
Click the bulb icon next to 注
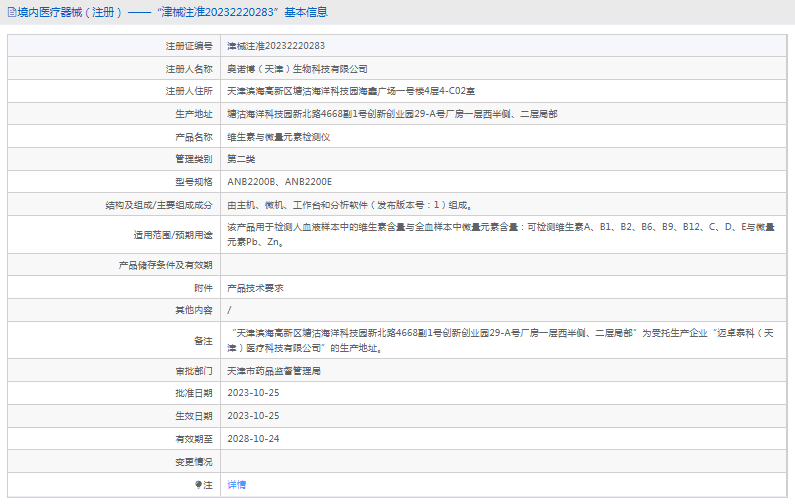(x=198, y=485)
